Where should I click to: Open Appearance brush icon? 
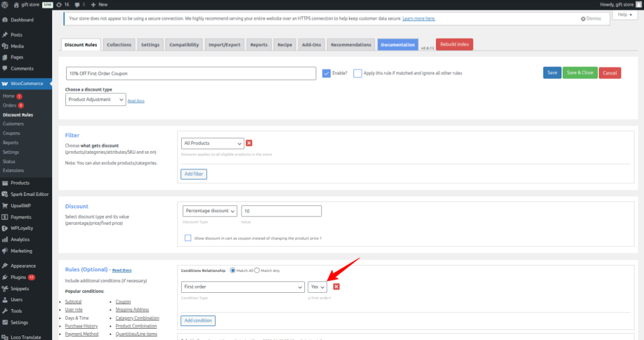(x=5, y=266)
